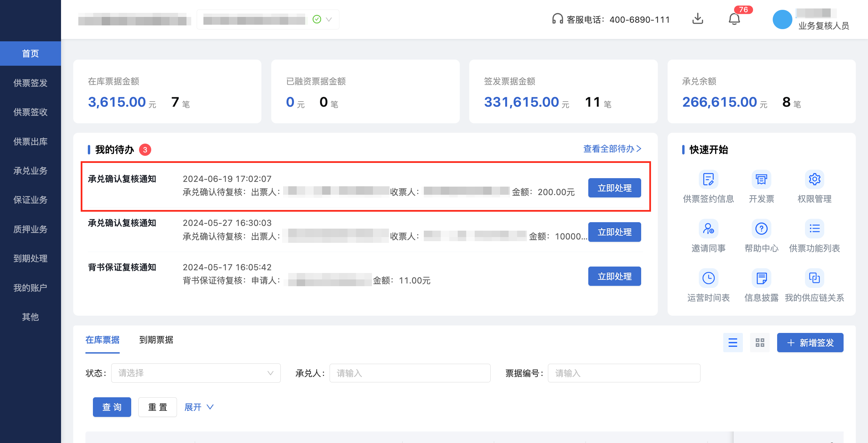868x443 pixels.
Task: Switch to list view layout
Action: tap(733, 342)
